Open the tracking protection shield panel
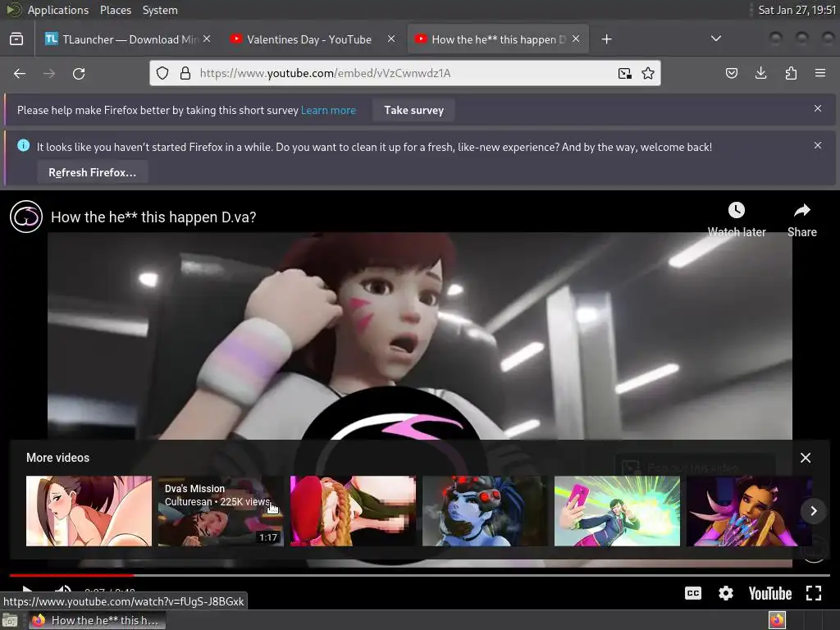The width and height of the screenshot is (840, 630). pyautogui.click(x=162, y=73)
